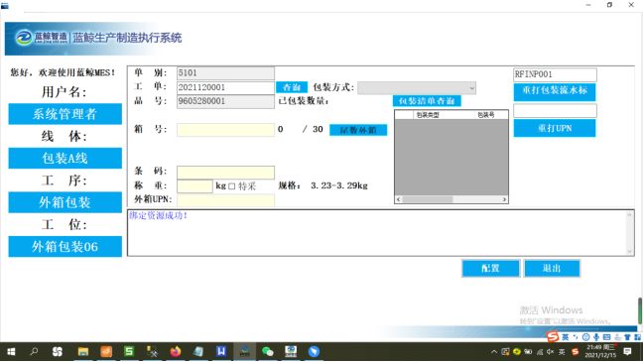
Task: Click the Windows Start button
Action: pos(11,352)
